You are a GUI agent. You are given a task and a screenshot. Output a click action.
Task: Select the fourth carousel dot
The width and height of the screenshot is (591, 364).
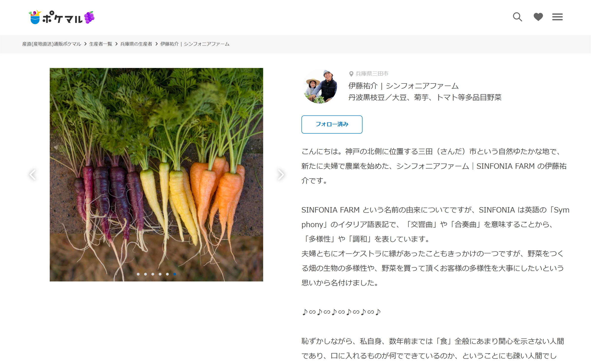pyautogui.click(x=160, y=274)
